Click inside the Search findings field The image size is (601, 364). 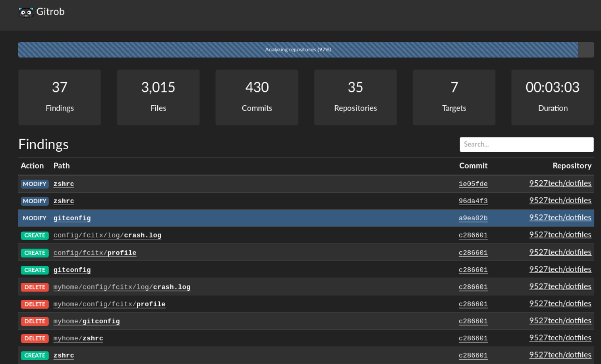pyautogui.click(x=526, y=144)
